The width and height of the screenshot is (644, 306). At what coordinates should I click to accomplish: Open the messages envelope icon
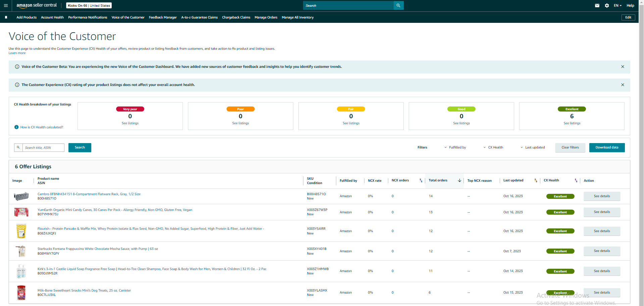[597, 5]
